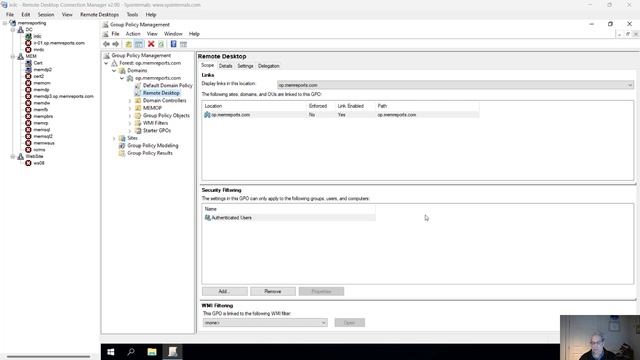Image resolution: width=640 pixels, height=360 pixels.
Task: Click the memdp2 server icon in RDCMan tree
Action: pos(28,70)
